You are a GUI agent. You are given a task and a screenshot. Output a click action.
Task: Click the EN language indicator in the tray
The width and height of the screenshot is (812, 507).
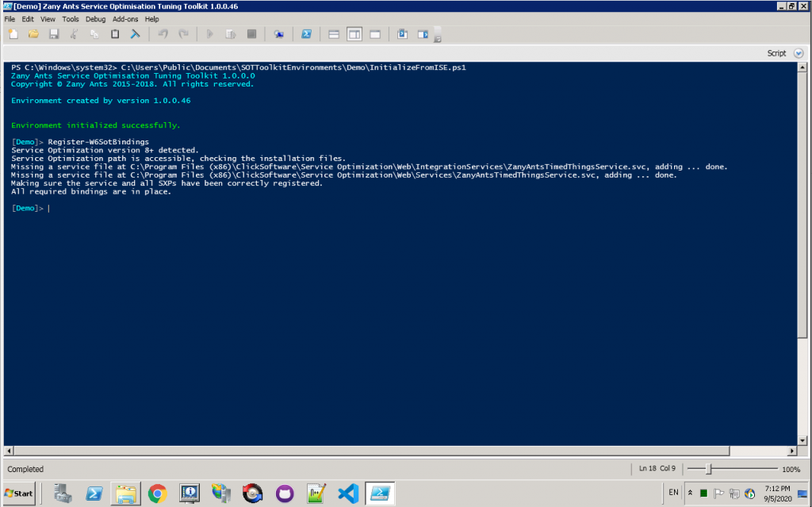pos(673,493)
